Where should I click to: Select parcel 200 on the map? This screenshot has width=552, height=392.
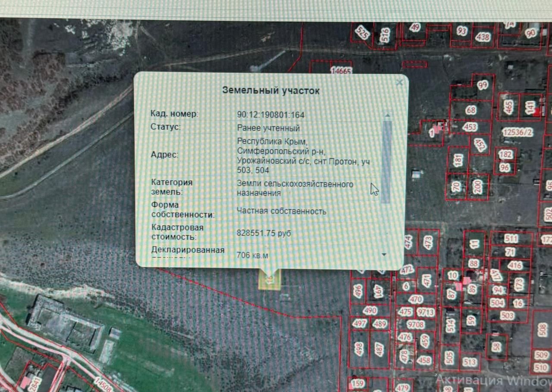(x=477, y=187)
